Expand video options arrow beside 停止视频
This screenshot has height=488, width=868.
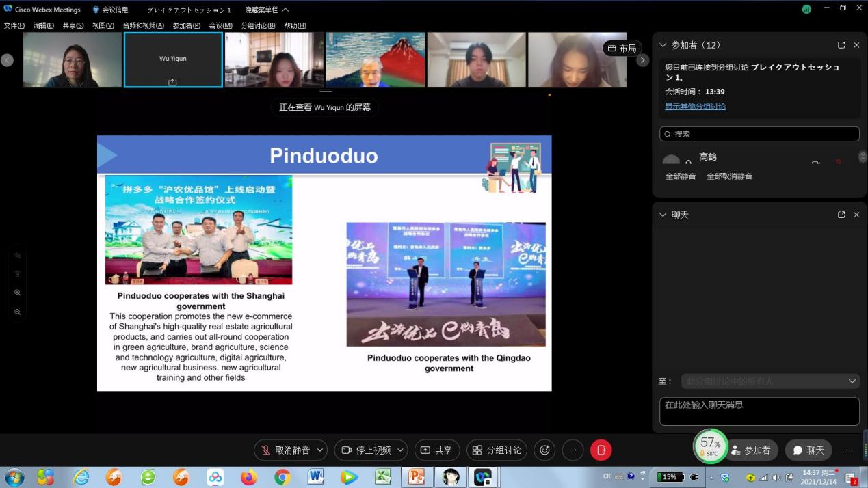tap(400, 450)
